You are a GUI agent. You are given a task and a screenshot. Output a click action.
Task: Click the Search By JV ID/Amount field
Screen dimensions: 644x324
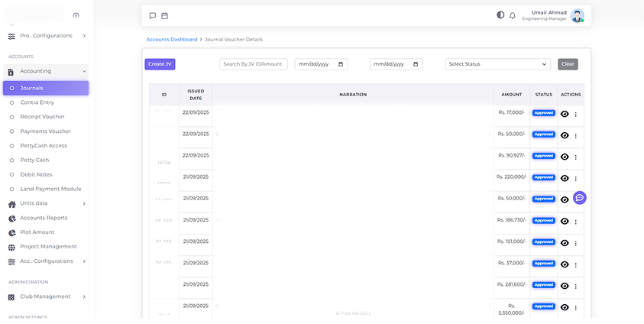254,64
